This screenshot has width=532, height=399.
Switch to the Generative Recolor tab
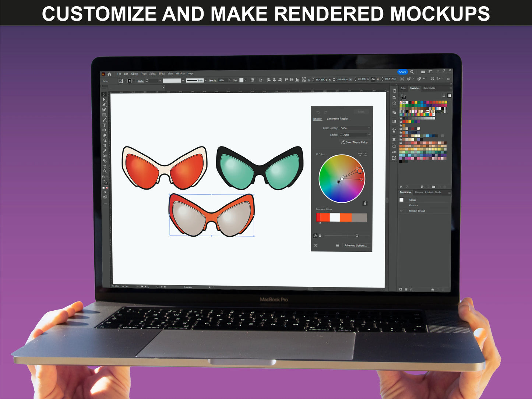[337, 119]
